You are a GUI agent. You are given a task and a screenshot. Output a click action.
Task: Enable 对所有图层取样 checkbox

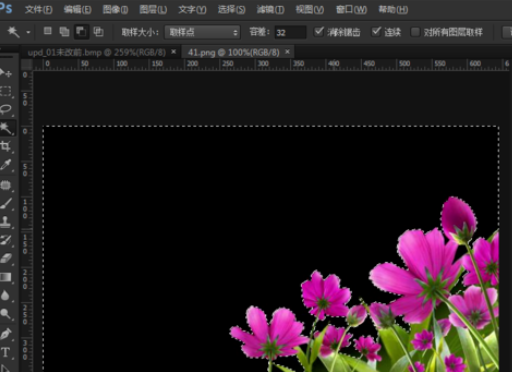point(415,32)
